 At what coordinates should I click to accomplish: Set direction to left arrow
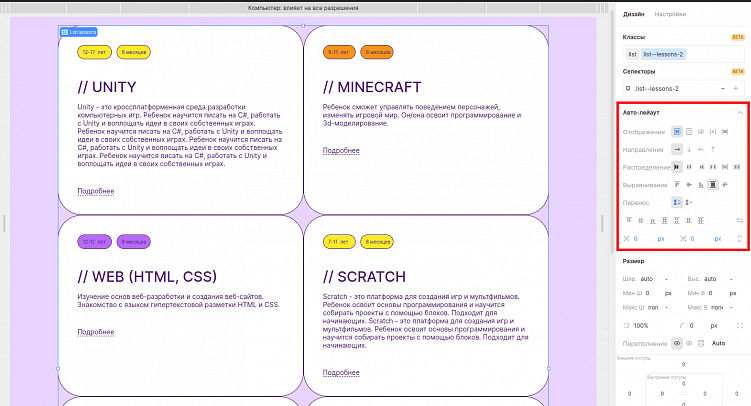[x=701, y=149]
